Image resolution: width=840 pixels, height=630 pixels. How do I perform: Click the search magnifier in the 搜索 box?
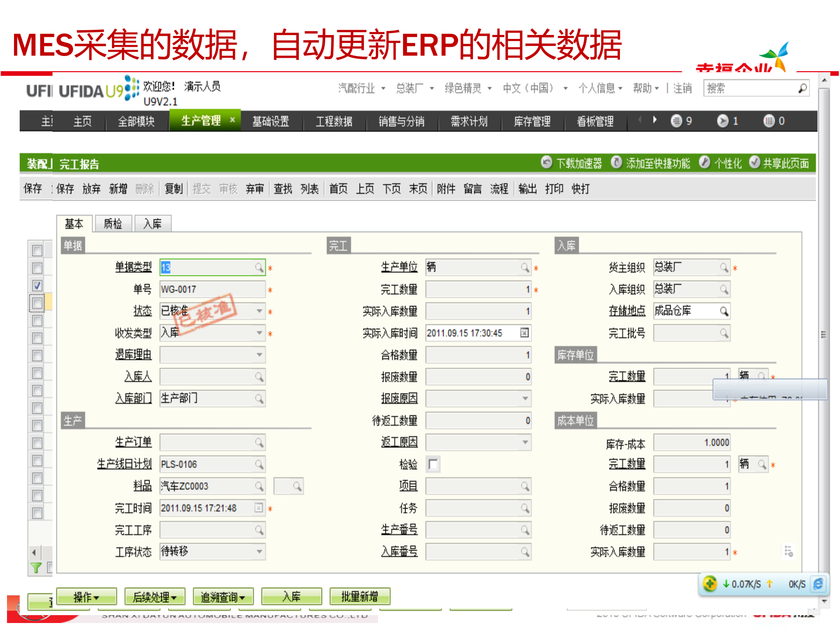[802, 88]
